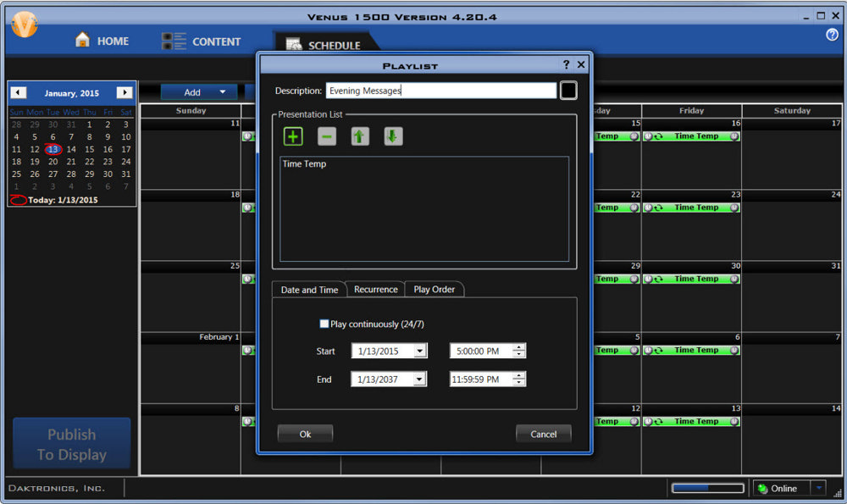
Task: Cancel the Playlist dialog
Action: pyautogui.click(x=543, y=434)
